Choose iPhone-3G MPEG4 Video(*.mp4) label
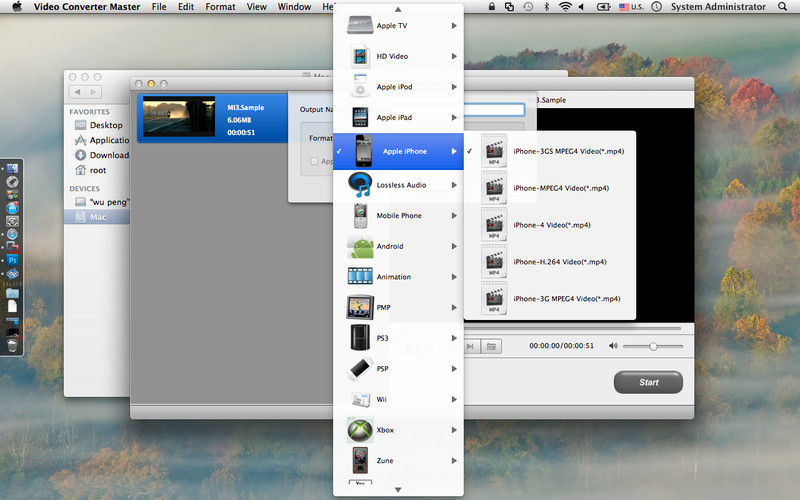This screenshot has width=800, height=500. pos(566,299)
